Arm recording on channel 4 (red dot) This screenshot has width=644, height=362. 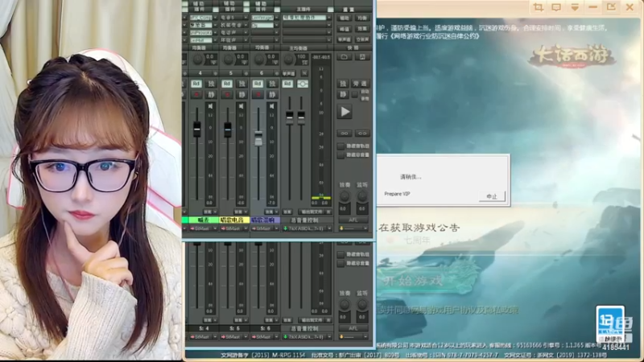(x=196, y=95)
